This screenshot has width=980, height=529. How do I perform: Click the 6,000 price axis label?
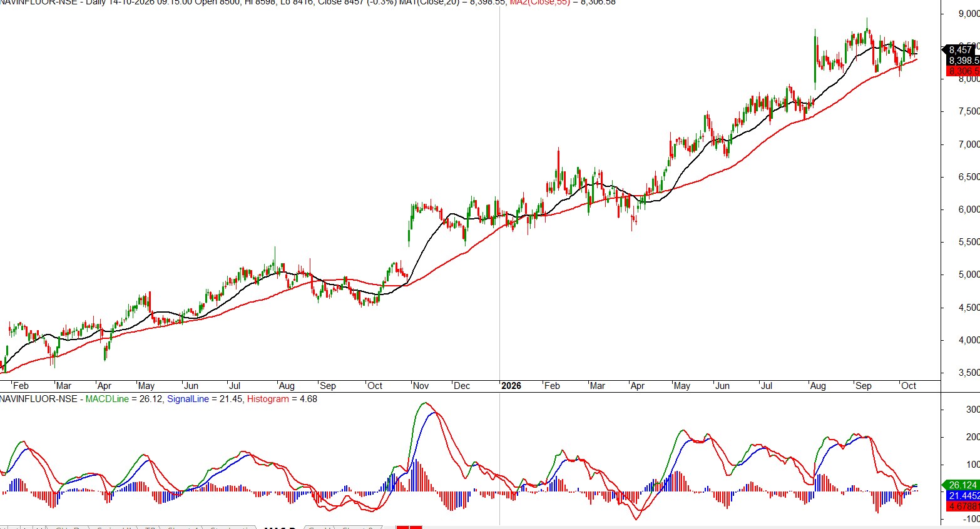click(x=969, y=209)
